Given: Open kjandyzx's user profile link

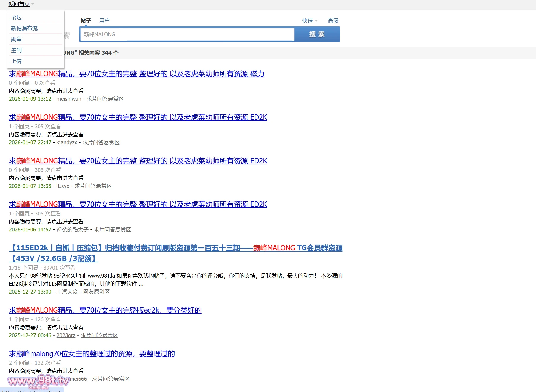Looking at the screenshot, I should pyautogui.click(x=67, y=143).
